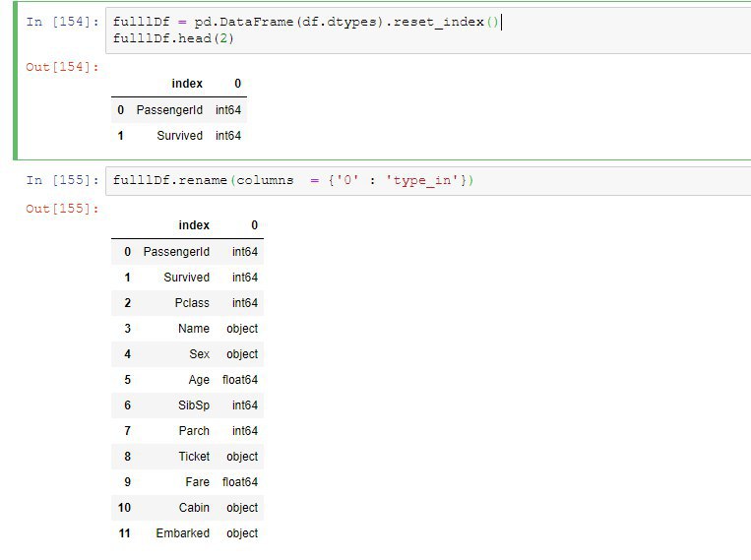Click row index 10 in Out[155]
The image size is (751, 560).
click(124, 508)
